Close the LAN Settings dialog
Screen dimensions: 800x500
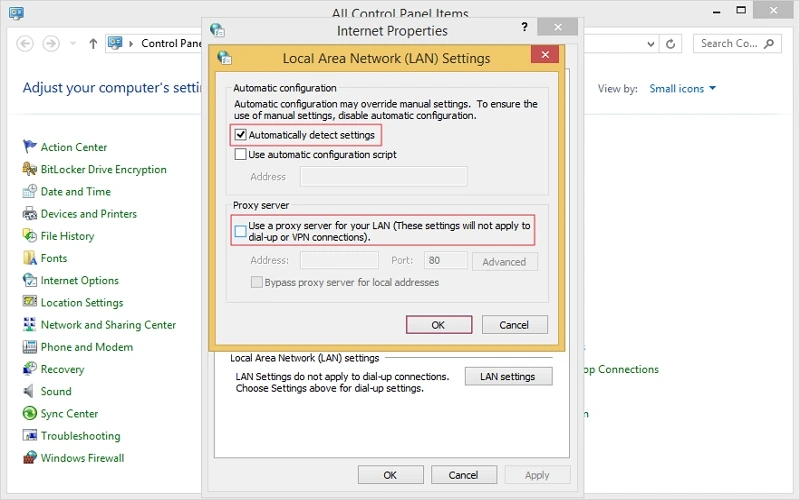[545, 54]
